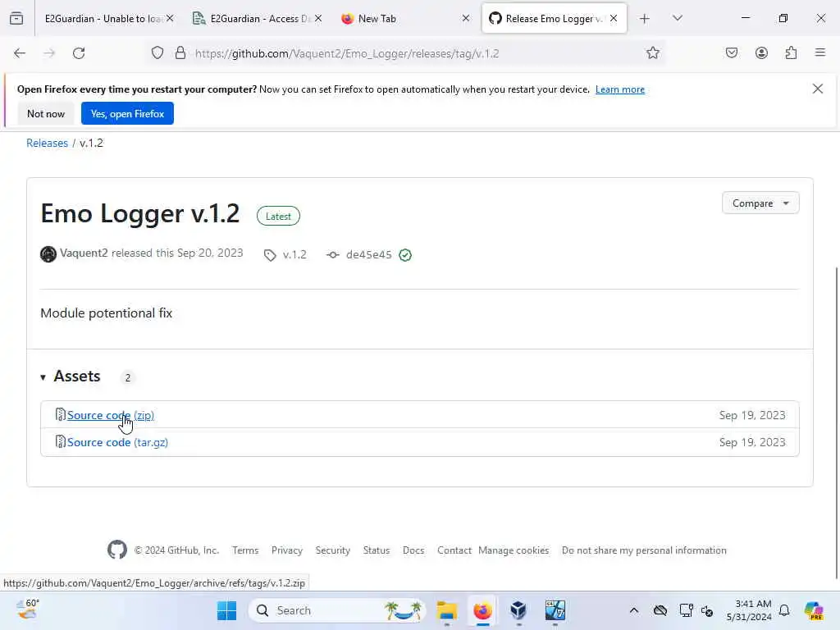Open Windows Start menu
The height and width of the screenshot is (630, 840).
point(226,610)
